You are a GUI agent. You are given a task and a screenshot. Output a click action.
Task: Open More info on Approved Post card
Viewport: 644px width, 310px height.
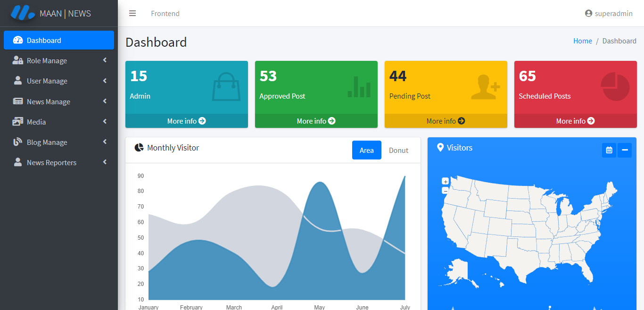(x=316, y=121)
